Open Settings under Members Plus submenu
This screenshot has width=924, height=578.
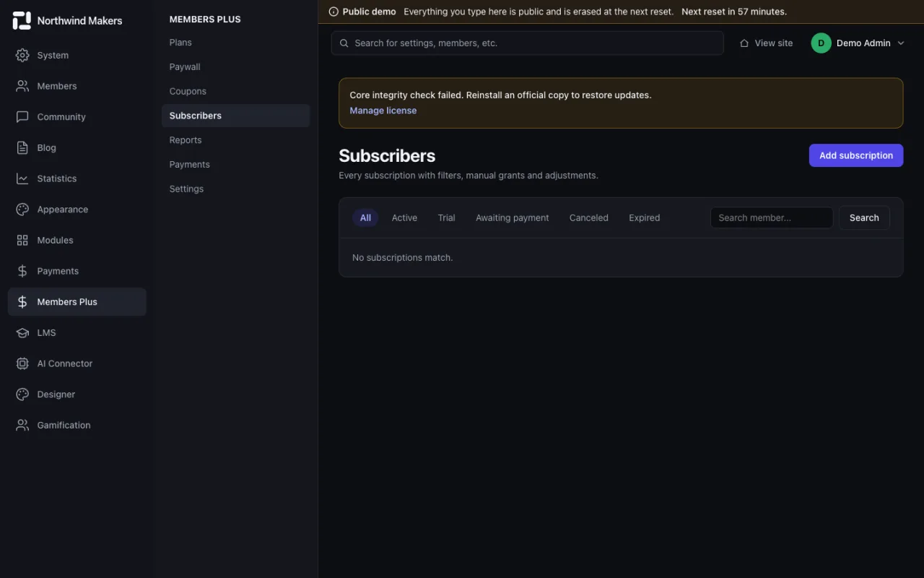(x=235, y=189)
